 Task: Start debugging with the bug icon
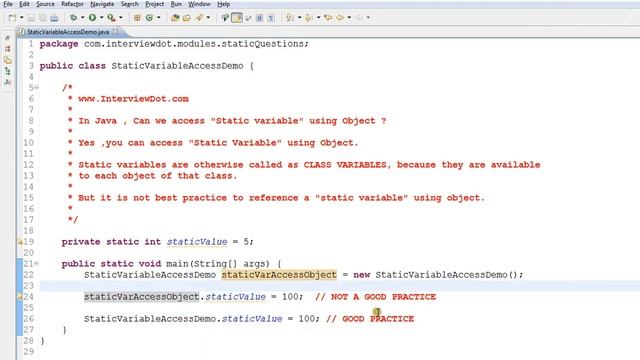[x=73, y=18]
